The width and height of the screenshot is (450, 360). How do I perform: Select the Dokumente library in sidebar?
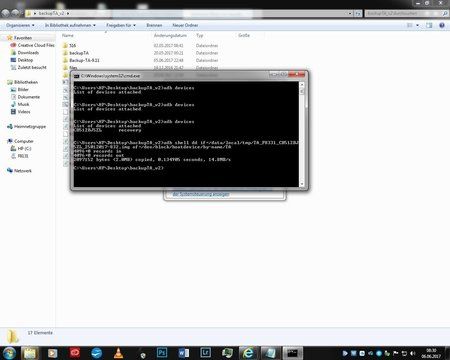click(x=29, y=97)
